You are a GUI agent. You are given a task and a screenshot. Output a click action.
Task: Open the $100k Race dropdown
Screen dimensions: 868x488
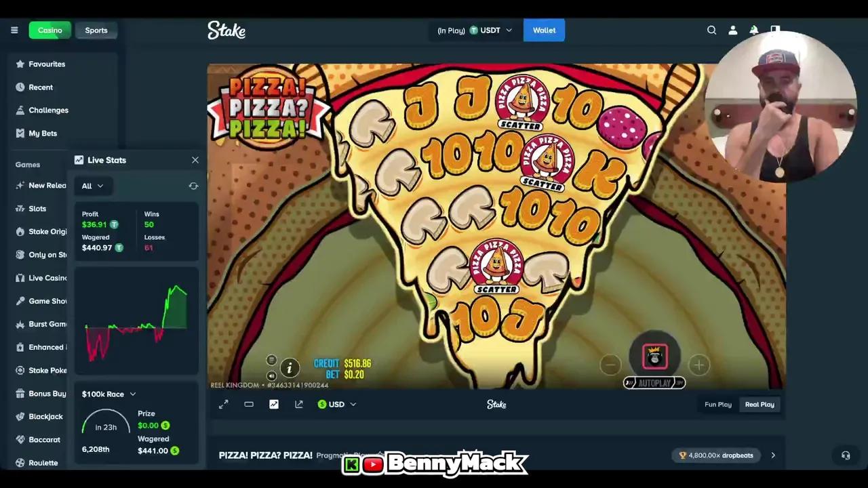click(107, 394)
